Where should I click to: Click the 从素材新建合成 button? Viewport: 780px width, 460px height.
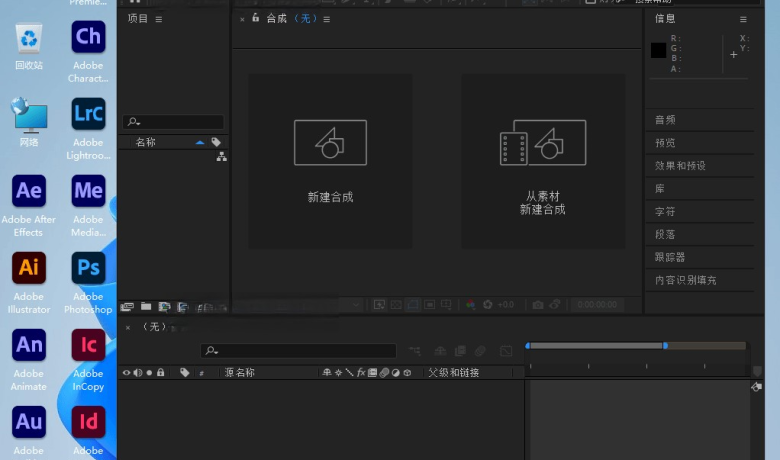click(543, 161)
